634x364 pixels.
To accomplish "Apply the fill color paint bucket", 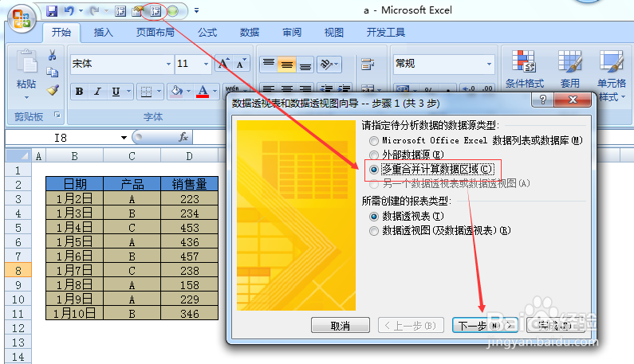I will tap(177, 92).
